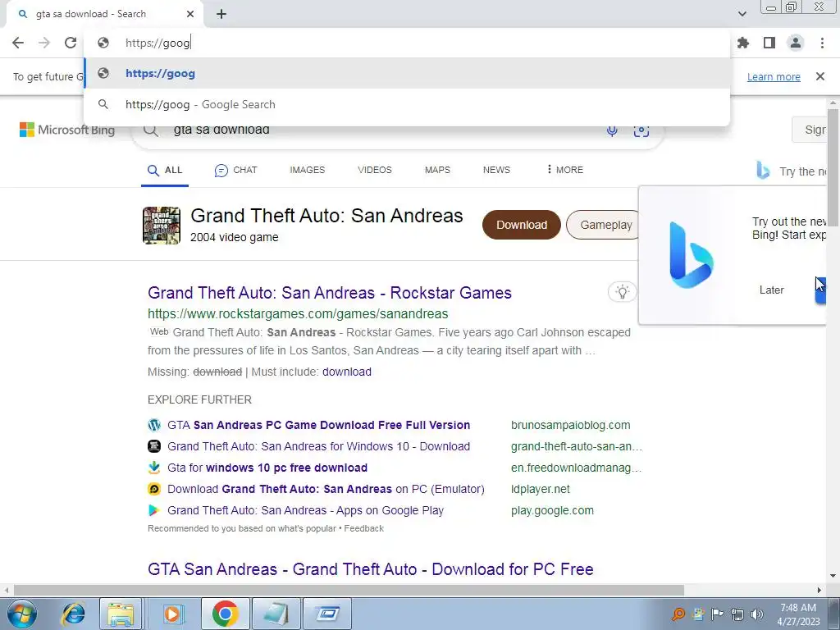Image resolution: width=840 pixels, height=630 pixels.
Task: Switch to the CHAT tab
Action: [235, 171]
